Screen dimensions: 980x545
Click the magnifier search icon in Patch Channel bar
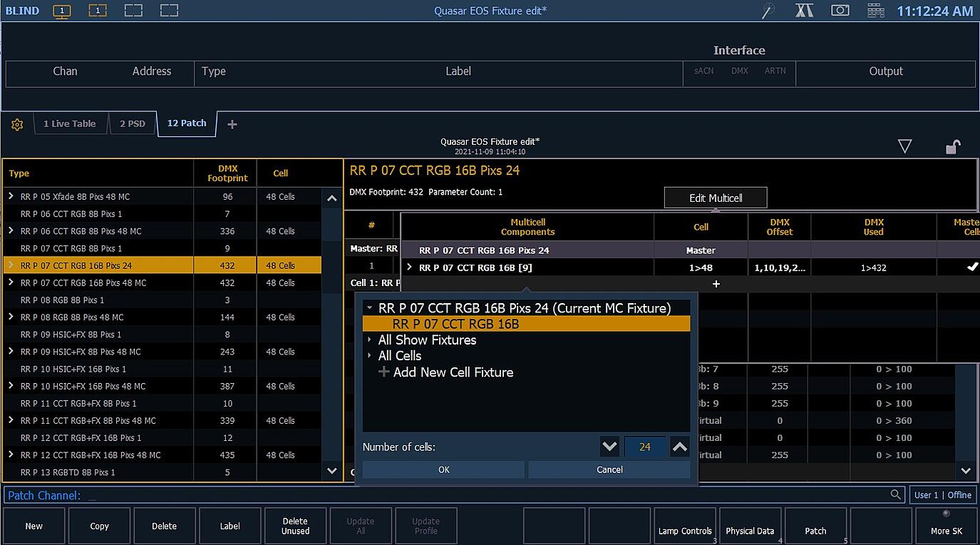pyautogui.click(x=894, y=494)
